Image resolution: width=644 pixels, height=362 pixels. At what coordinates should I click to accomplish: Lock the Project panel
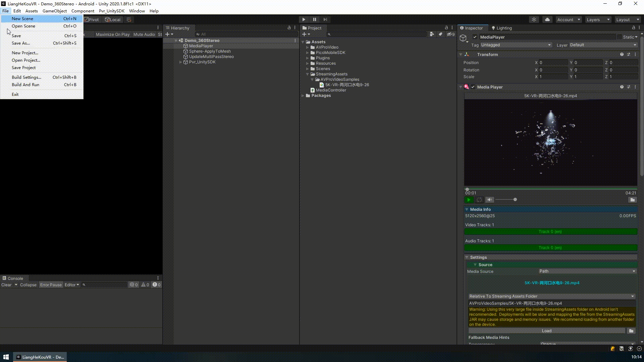click(446, 28)
